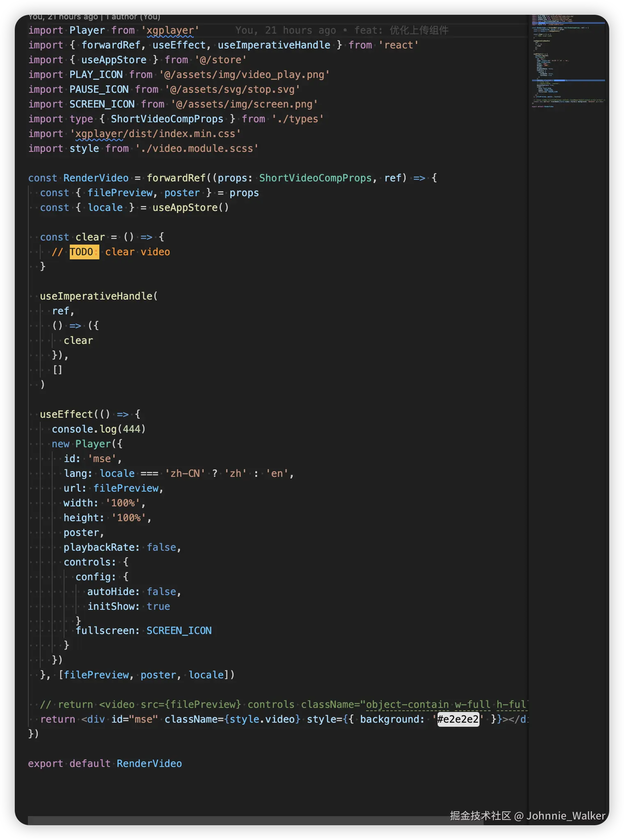Click the console.log(444) statement
Screen dimensions: 624x840
[99, 429]
